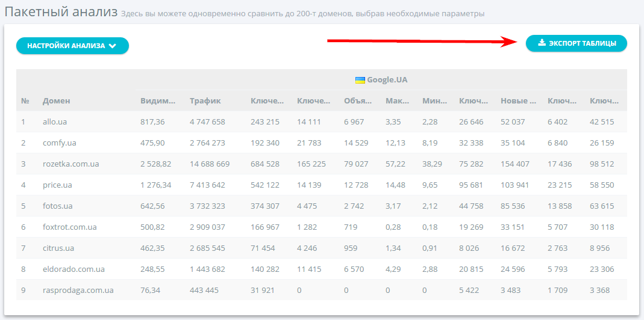This screenshot has height=320, width=644.
Task: Select the allo.ua domain row
Action: 322,122
